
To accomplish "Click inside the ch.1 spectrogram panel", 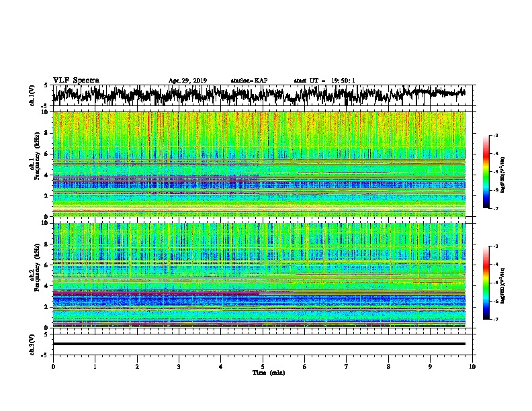I will click(x=259, y=164).
